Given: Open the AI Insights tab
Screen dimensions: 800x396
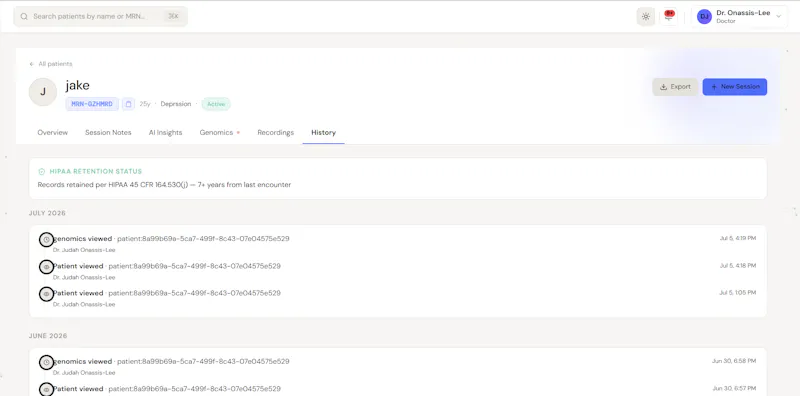Looking at the screenshot, I should 165,133.
